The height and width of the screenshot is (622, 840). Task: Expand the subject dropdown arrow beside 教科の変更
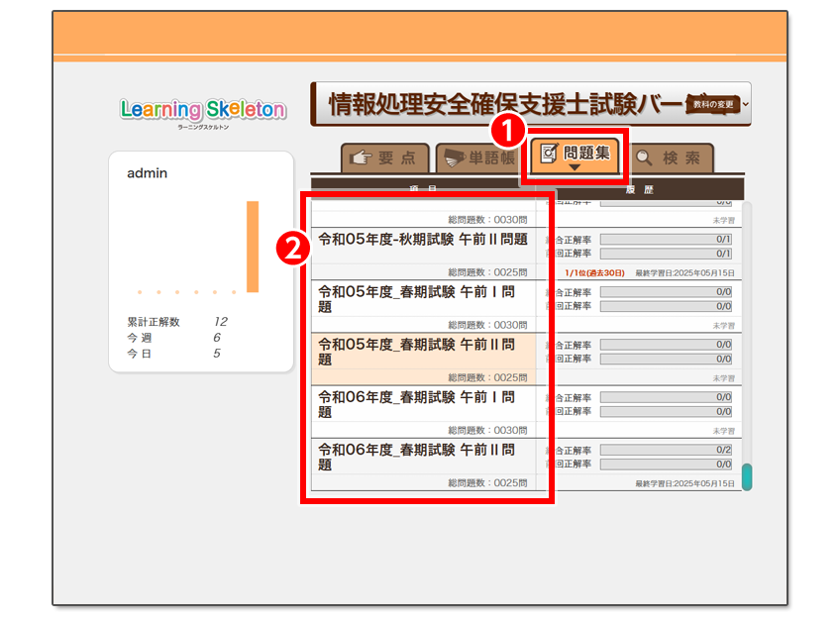click(746, 104)
